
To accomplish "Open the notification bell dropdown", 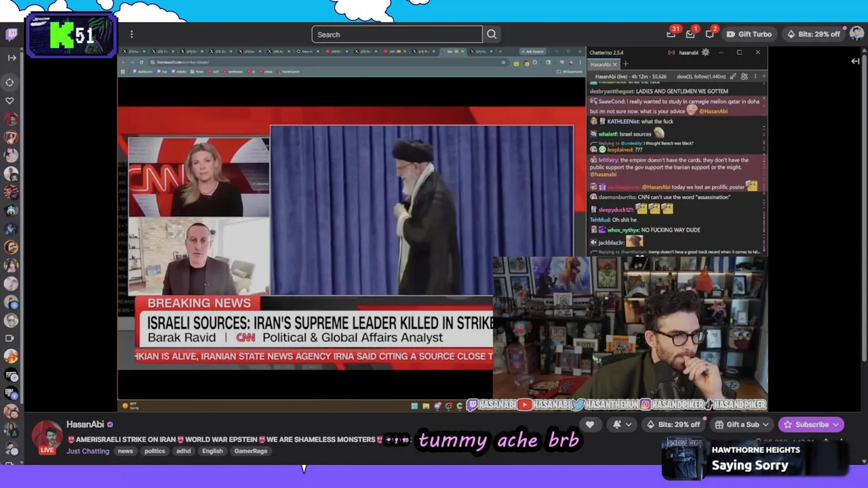I will point(622,425).
